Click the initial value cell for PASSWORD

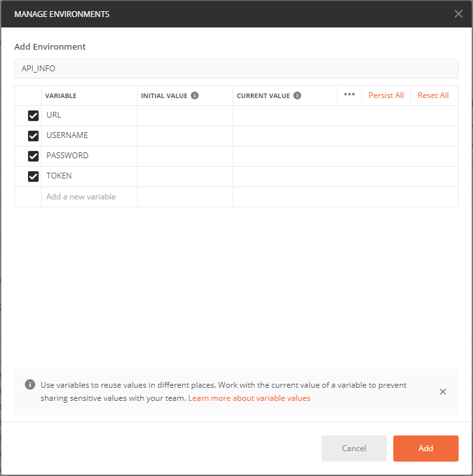[x=185, y=156]
